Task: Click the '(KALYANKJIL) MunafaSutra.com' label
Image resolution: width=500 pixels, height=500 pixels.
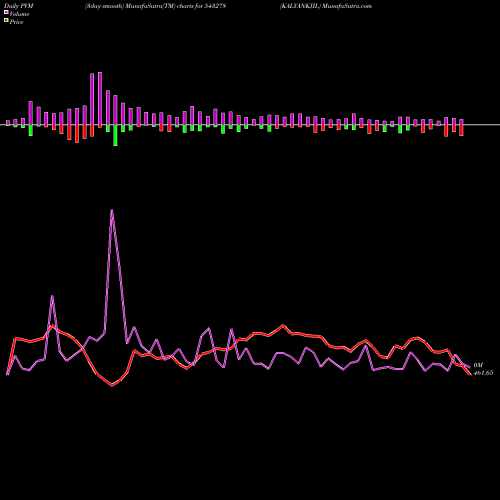Action: (326, 6)
